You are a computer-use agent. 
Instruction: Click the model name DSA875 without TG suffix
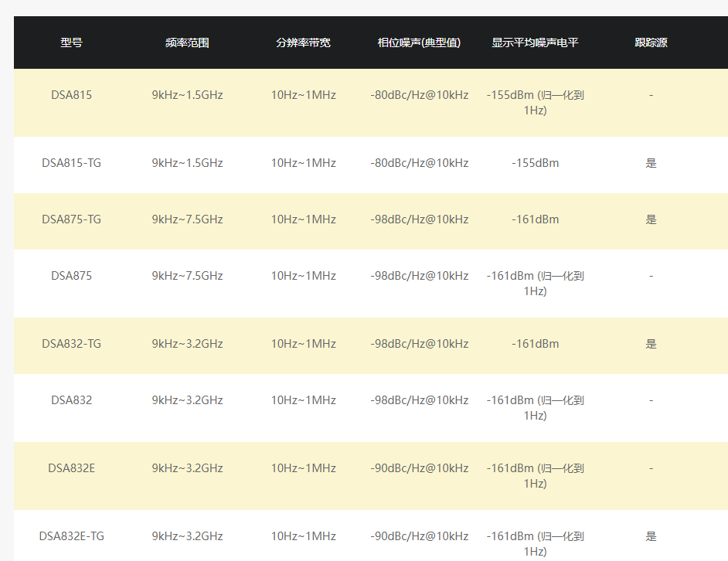pos(72,276)
